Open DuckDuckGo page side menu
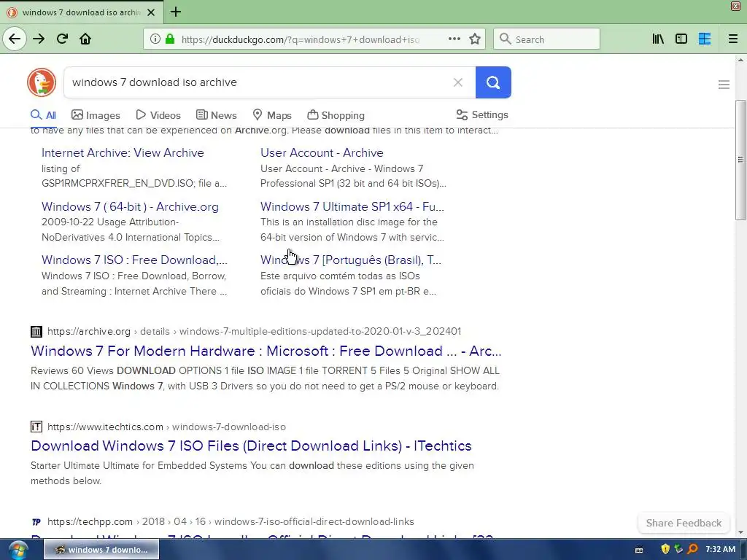 point(724,85)
